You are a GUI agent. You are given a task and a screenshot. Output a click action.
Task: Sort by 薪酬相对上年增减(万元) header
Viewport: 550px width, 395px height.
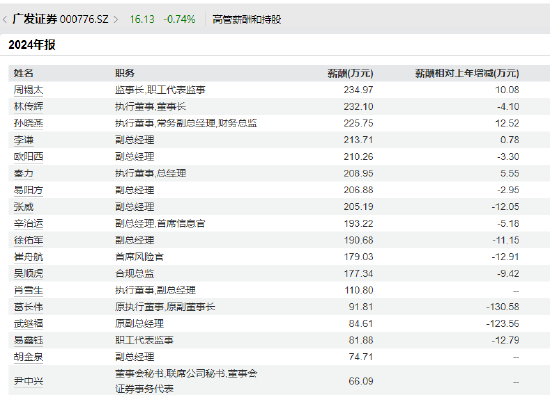(467, 73)
